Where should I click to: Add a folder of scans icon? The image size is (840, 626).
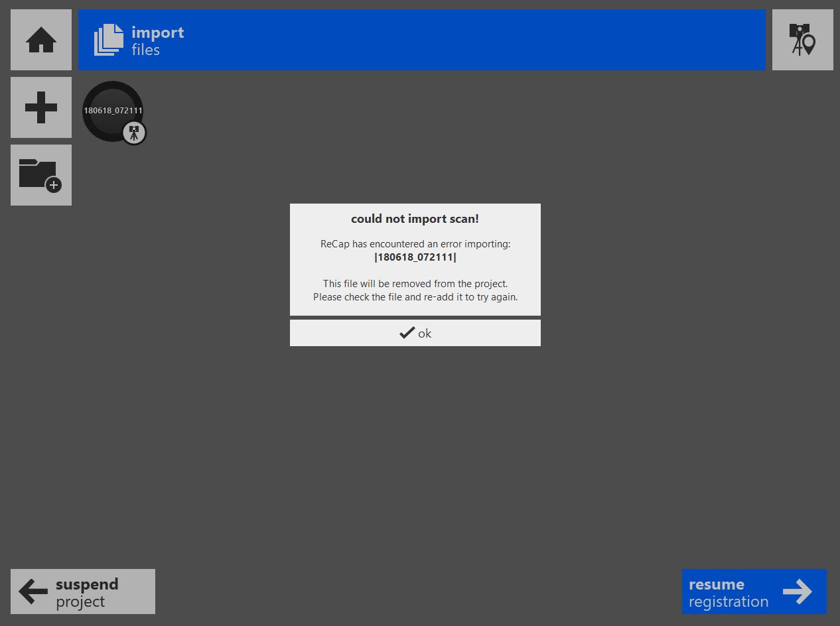(x=41, y=175)
